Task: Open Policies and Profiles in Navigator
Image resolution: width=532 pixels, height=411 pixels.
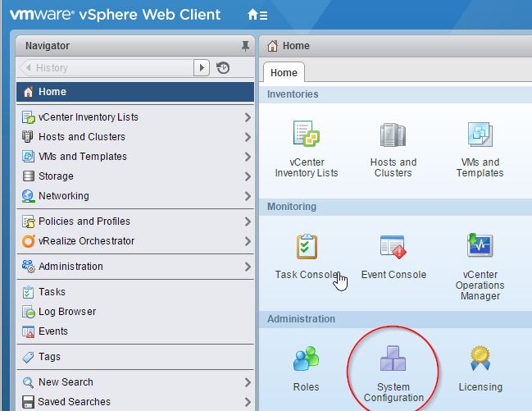Action: [135, 221]
